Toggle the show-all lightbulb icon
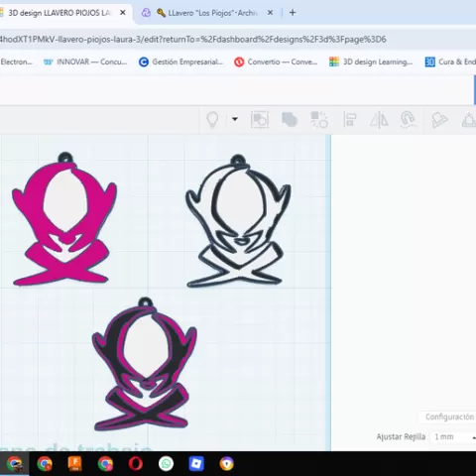Image resolution: width=476 pixels, height=476 pixels. tap(212, 119)
